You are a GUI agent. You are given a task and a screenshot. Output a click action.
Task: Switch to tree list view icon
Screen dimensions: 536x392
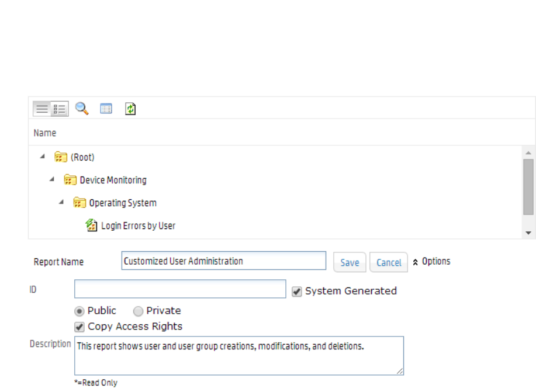[60, 109]
